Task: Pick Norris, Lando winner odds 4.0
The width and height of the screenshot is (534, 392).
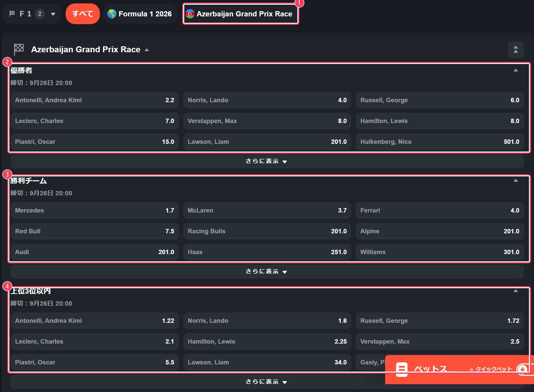Action: point(267,100)
